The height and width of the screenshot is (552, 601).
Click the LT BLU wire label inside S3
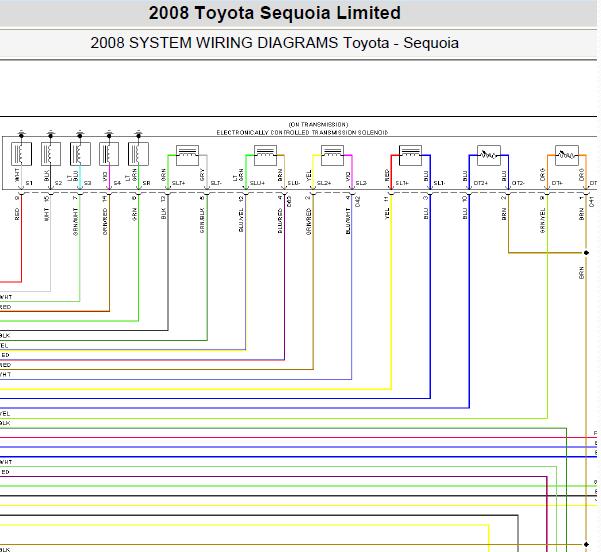(x=73, y=176)
